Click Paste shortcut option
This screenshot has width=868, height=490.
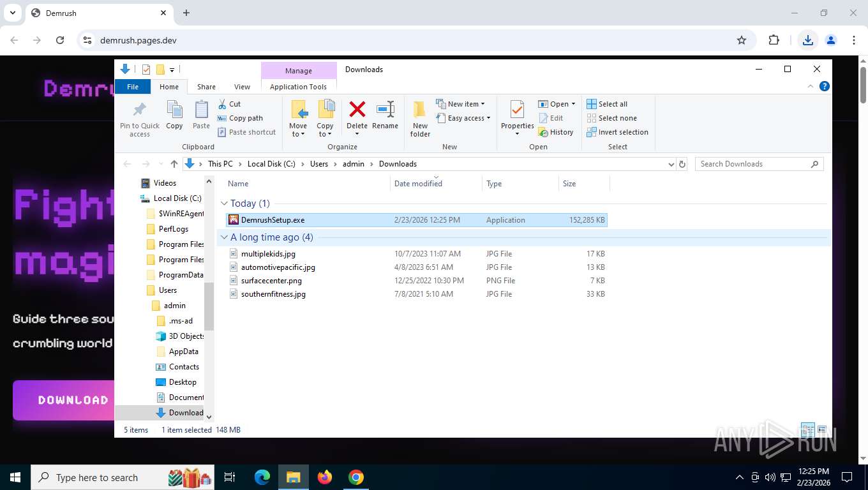246,132
